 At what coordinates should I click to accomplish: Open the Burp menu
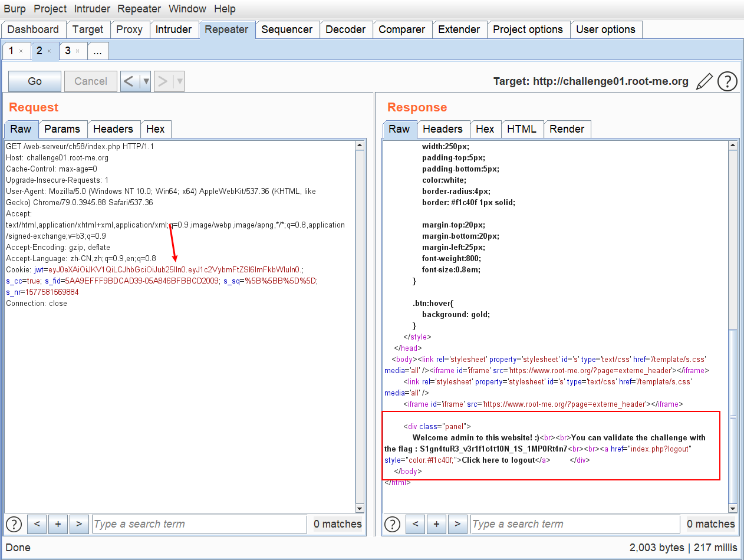(15, 9)
